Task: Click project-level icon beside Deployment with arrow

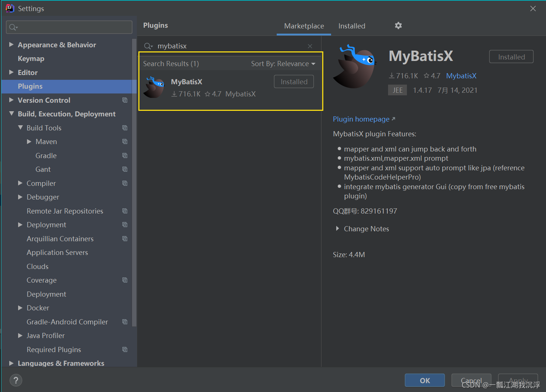Action: tap(125, 225)
